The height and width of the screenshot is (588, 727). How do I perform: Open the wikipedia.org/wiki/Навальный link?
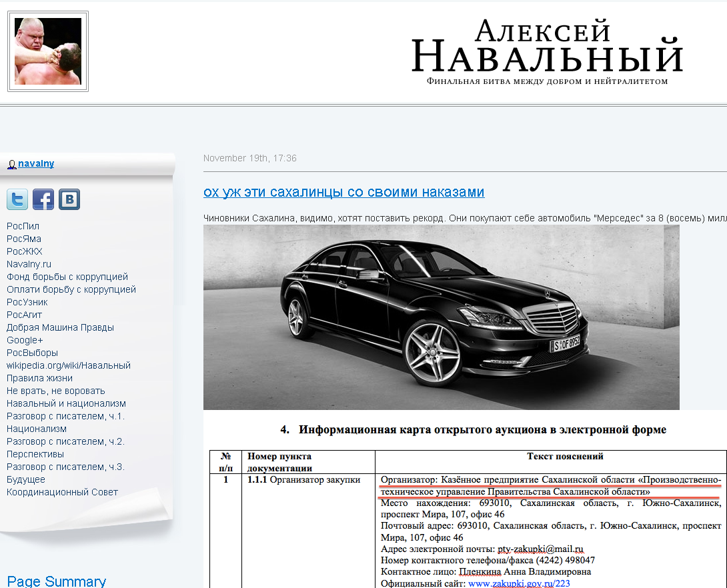[69, 365]
